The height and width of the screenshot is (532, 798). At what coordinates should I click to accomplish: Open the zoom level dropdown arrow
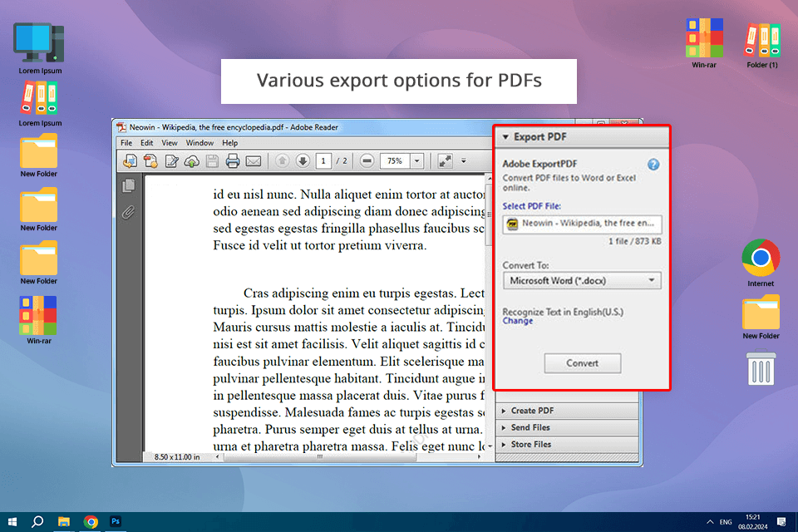[x=416, y=161]
